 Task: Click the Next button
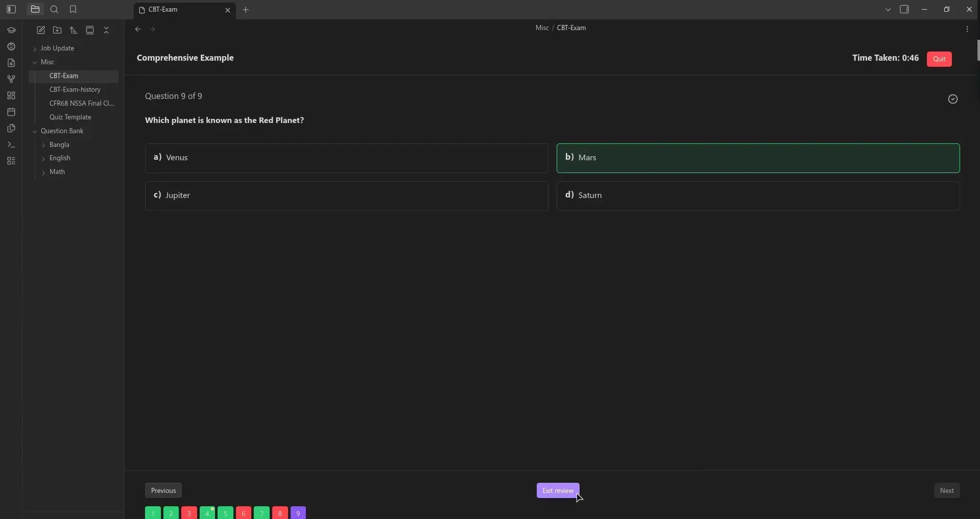[x=947, y=490]
